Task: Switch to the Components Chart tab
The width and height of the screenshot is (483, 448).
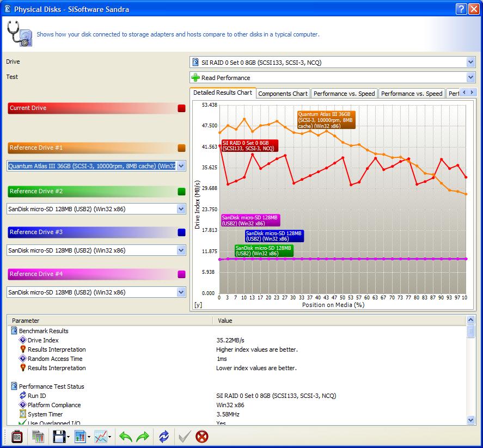Action: click(x=283, y=94)
